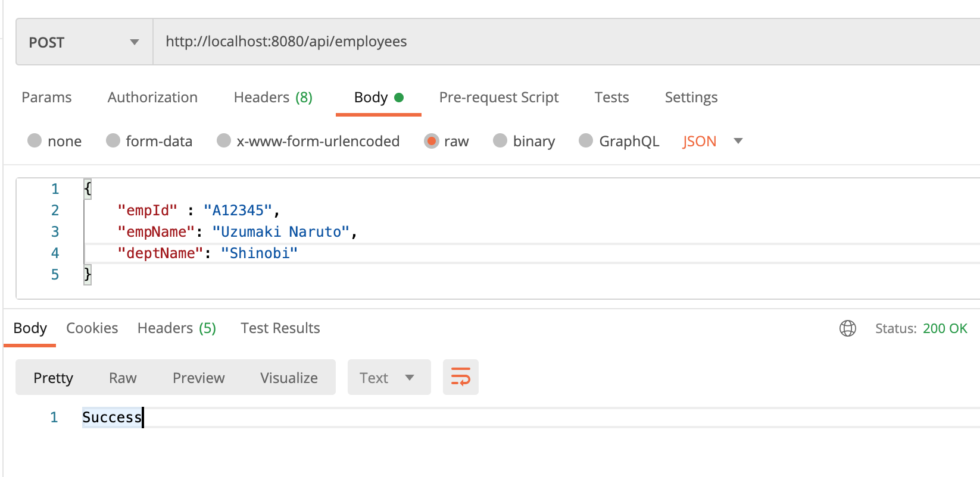
Task: Select the binary body radio option
Action: click(500, 141)
